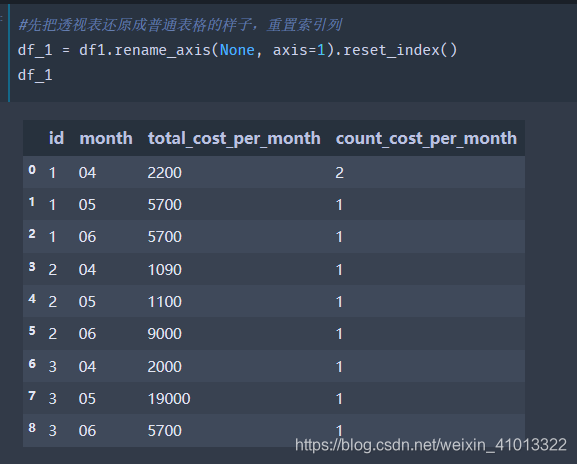Click row index 1
Viewport: 577px width, 464px height.
[32, 202]
